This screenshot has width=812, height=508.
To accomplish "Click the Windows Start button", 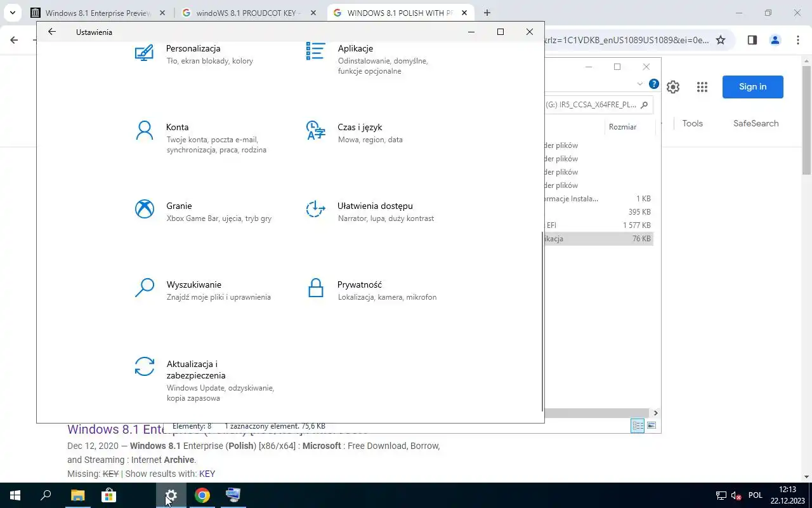I will coord(15,495).
